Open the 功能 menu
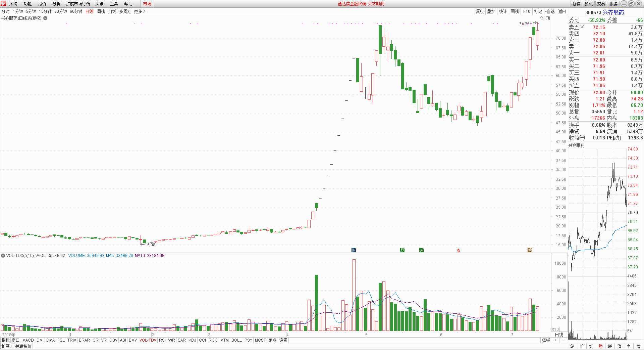 point(28,4)
